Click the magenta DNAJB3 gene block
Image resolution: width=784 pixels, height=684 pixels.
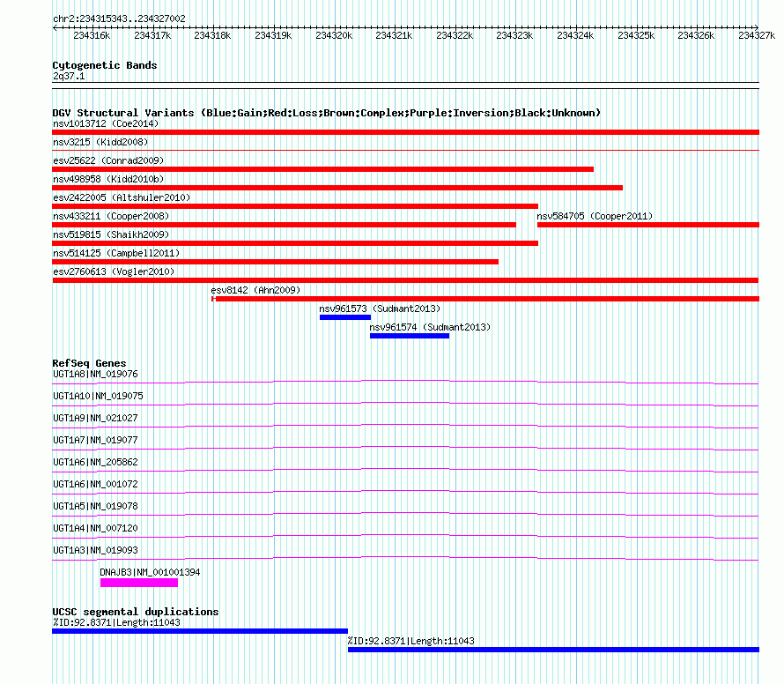(x=139, y=583)
